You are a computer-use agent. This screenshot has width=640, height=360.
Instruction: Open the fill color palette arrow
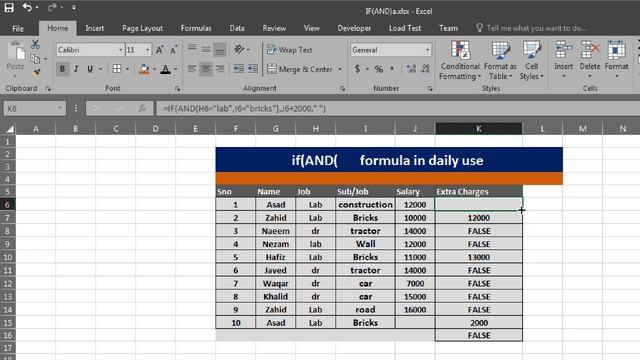pyautogui.click(x=154, y=69)
